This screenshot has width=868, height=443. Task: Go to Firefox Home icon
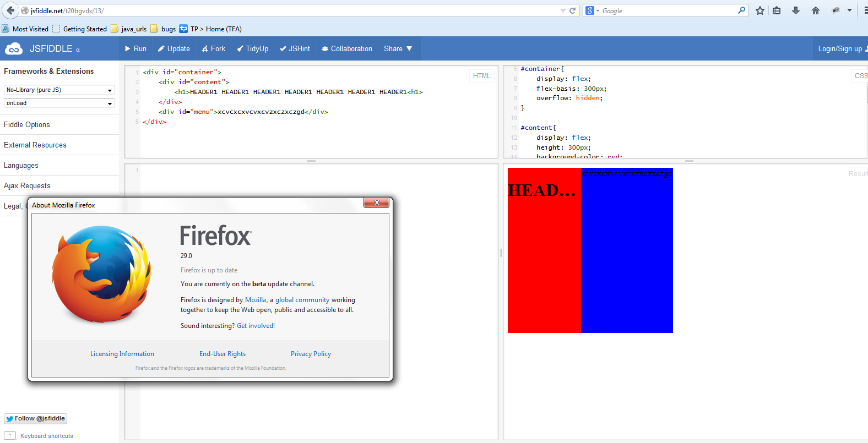[816, 10]
